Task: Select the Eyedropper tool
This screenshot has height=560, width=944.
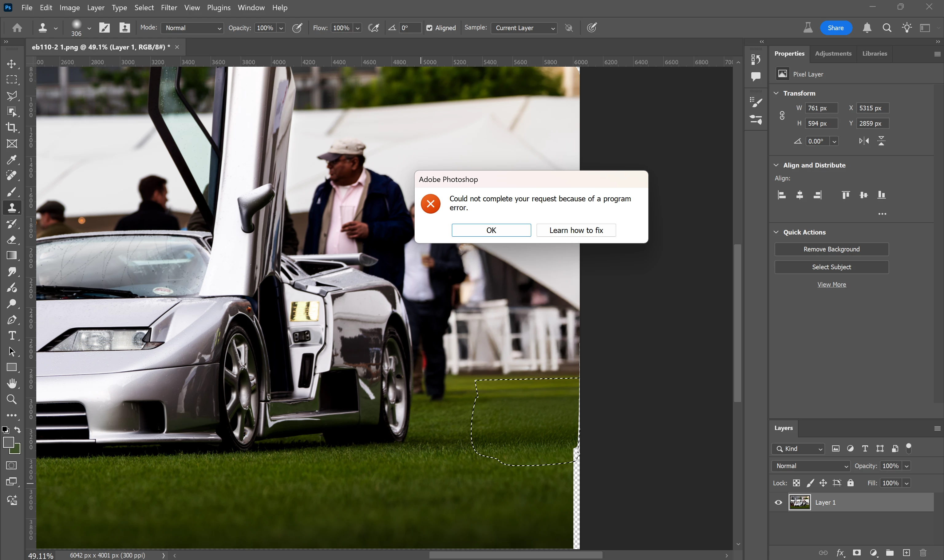Action: pyautogui.click(x=12, y=160)
